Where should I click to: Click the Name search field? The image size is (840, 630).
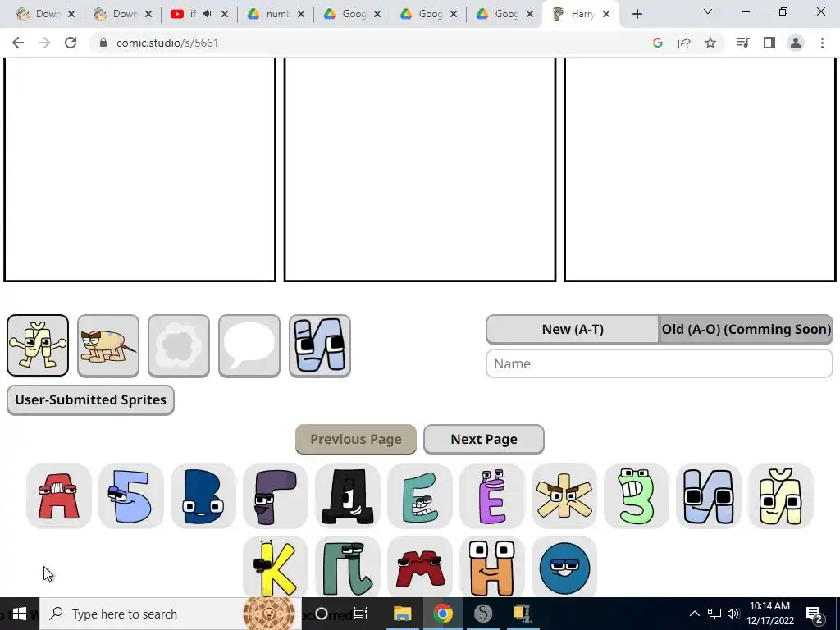click(x=660, y=363)
